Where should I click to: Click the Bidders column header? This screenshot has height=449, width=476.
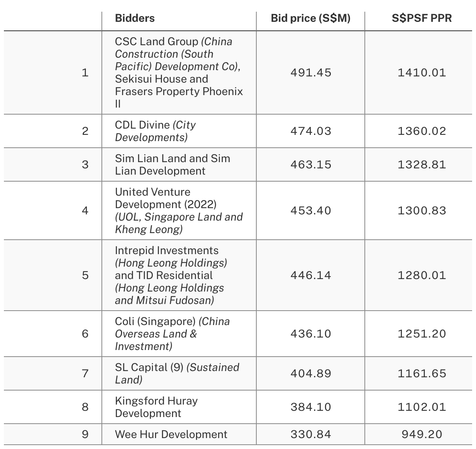tap(135, 18)
